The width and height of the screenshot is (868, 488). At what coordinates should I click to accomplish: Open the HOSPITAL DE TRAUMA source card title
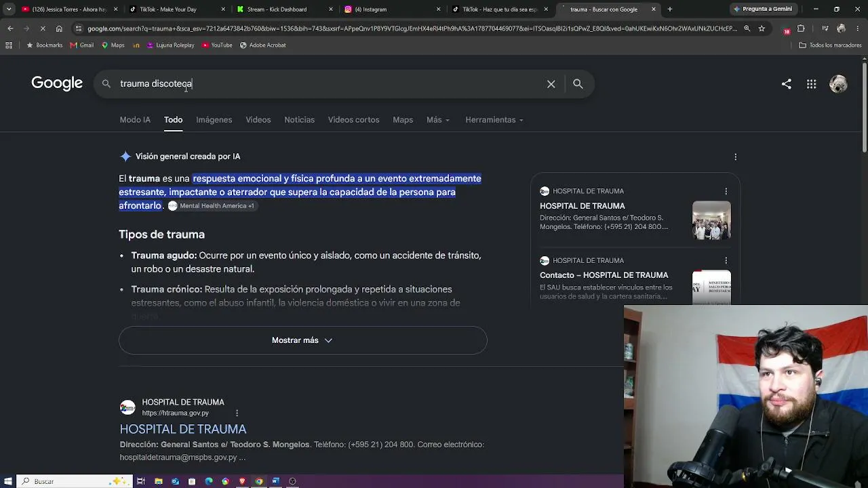pos(583,206)
